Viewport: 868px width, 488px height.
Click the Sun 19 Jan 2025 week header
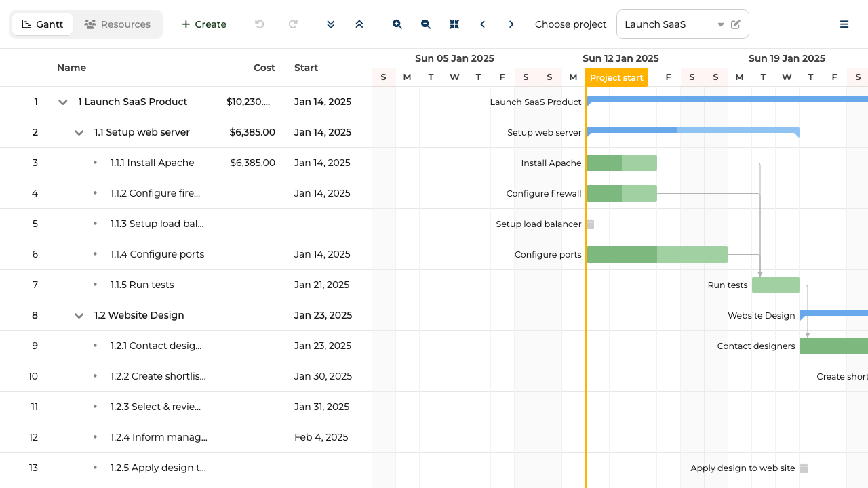pyautogui.click(x=787, y=58)
